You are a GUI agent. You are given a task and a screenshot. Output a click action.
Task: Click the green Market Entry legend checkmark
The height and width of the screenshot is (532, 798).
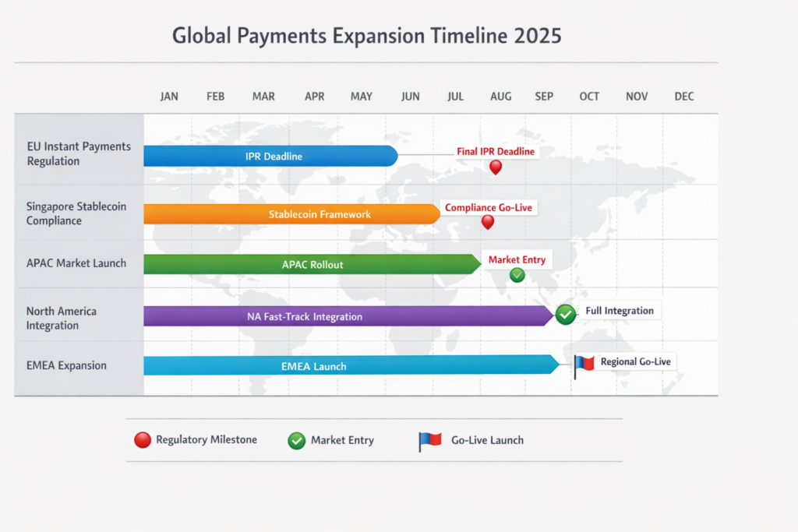tap(296, 440)
